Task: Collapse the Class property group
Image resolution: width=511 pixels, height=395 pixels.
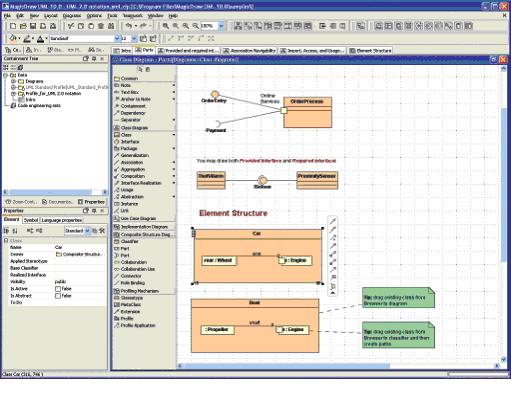Action: pos(6,241)
